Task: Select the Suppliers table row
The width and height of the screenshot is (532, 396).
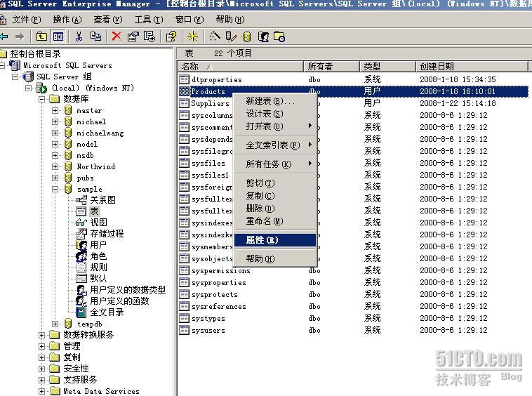Action: tap(353, 103)
